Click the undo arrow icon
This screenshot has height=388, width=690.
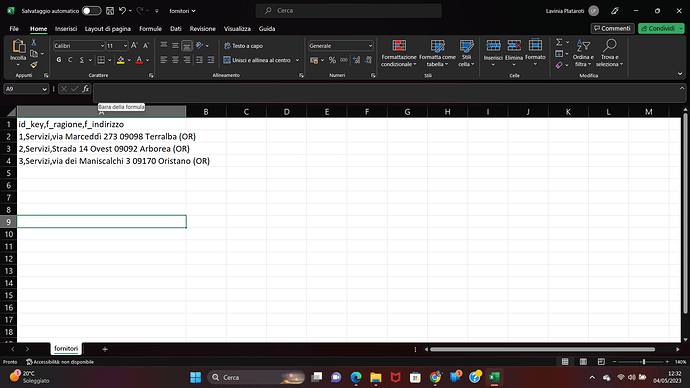tap(123, 11)
